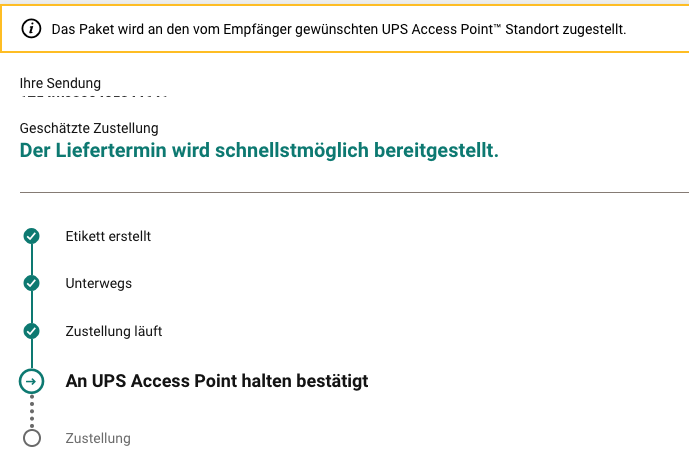The width and height of the screenshot is (689, 474).
Task: Click the checkmark icon beside Etikett erstellt
Action: 31,236
